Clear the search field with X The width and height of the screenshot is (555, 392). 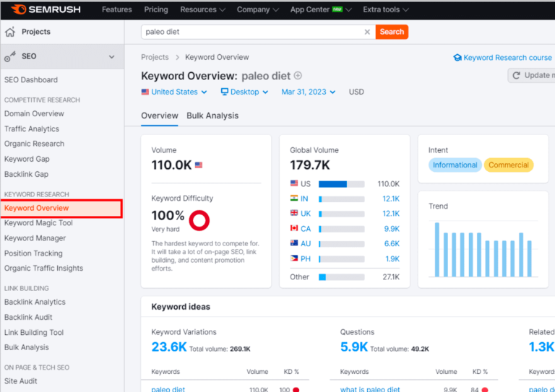pyautogui.click(x=367, y=32)
